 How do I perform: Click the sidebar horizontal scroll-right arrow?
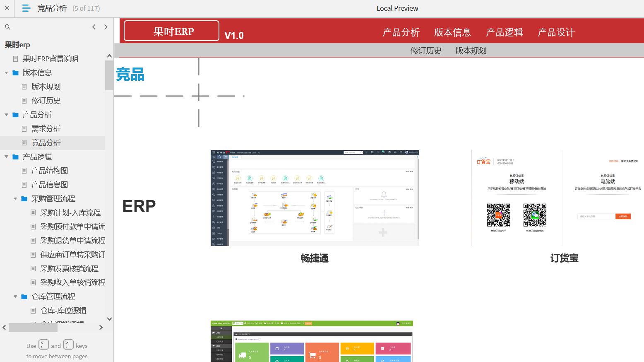(x=101, y=327)
